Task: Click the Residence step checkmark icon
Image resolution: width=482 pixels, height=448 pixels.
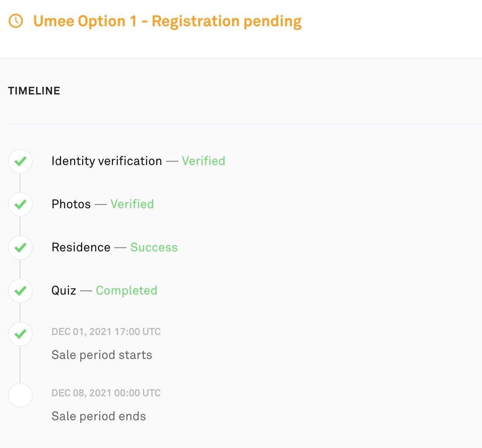Action: pos(20,248)
